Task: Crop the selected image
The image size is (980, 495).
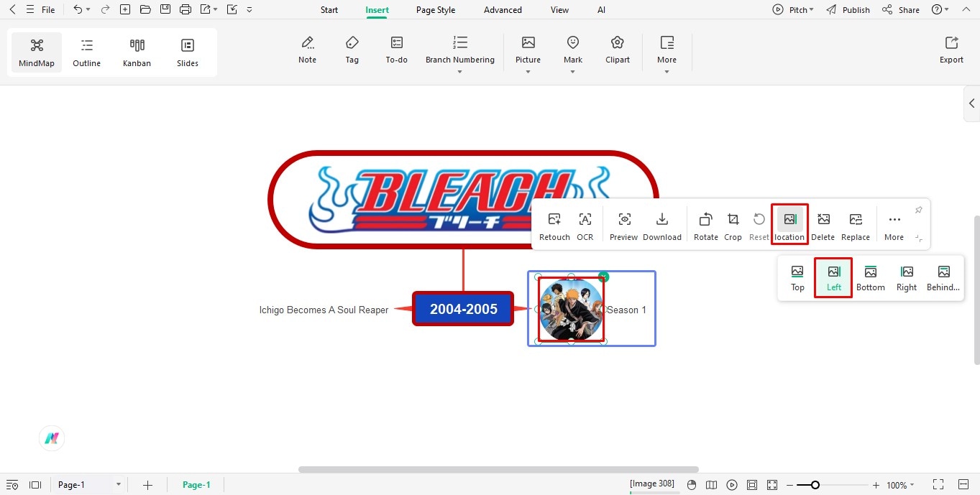Action: (733, 226)
